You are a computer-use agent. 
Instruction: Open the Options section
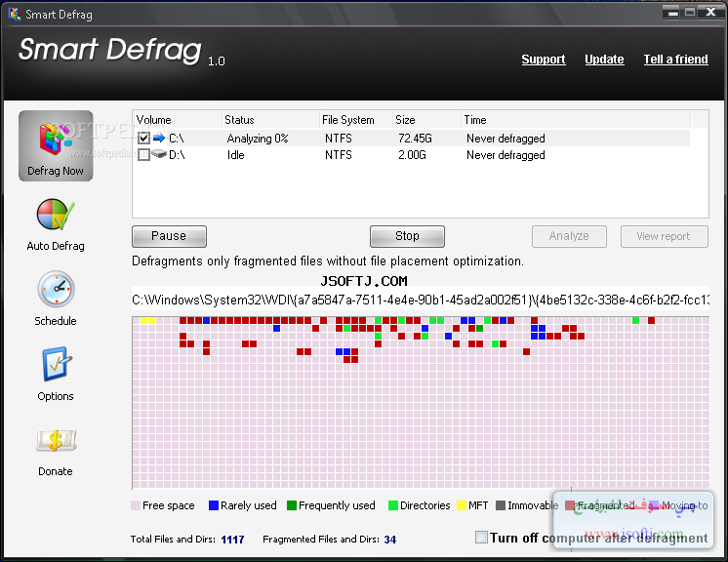pyautogui.click(x=56, y=374)
